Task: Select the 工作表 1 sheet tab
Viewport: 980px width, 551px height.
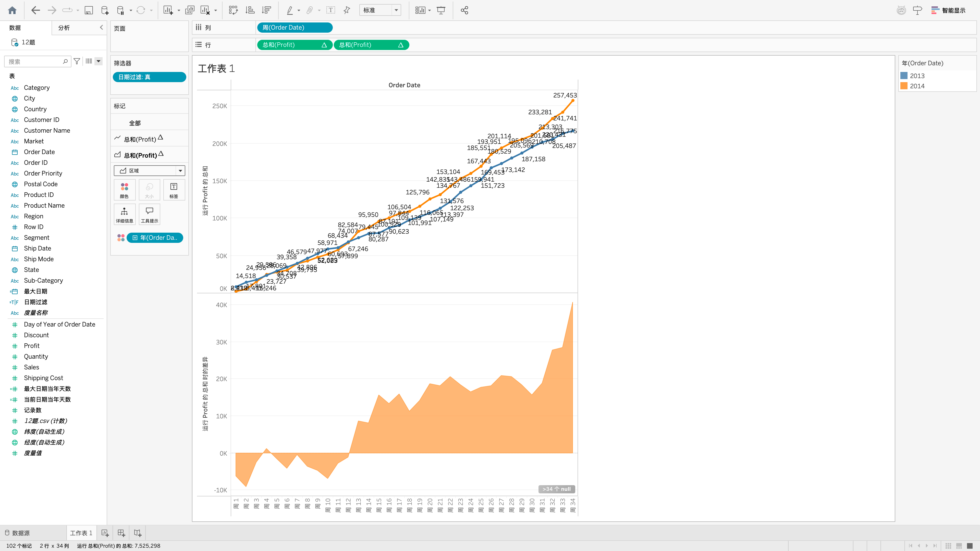Action: click(x=81, y=533)
